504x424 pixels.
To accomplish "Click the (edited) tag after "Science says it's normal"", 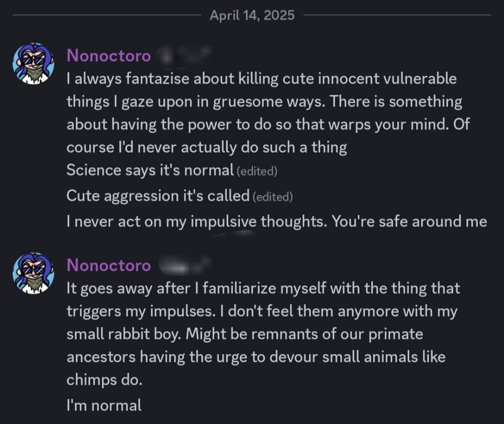I will (x=257, y=171).
